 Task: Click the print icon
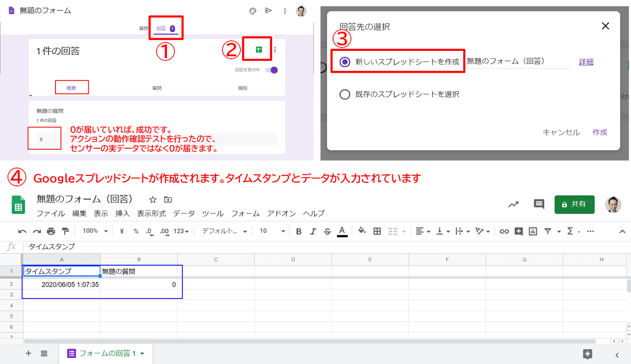point(51,231)
